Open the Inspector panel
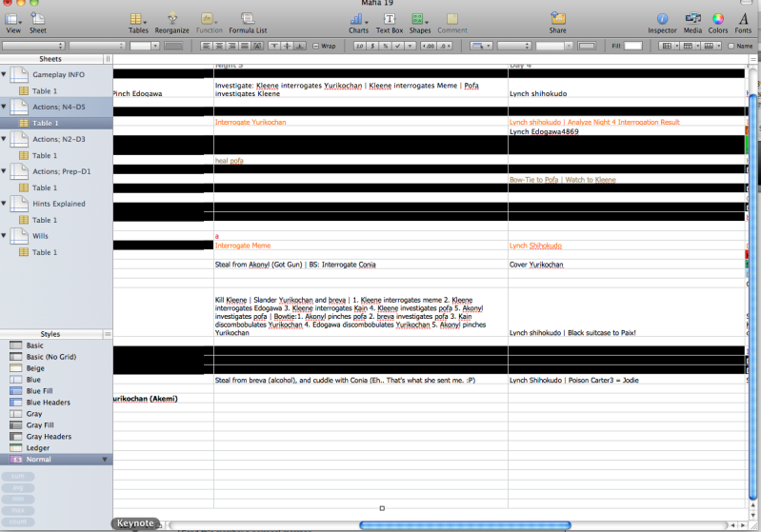761x532 pixels. (x=662, y=19)
